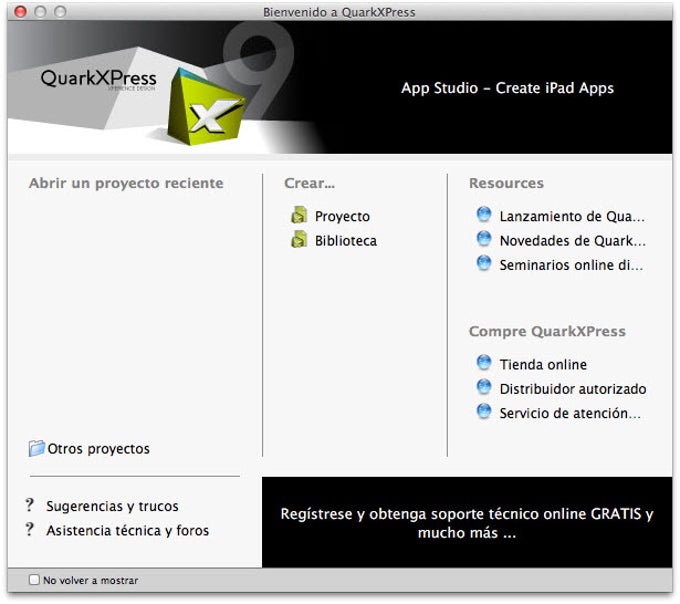The height and width of the screenshot is (604, 680).
Task: Open Lanzamiento de Qua... resource
Action: click(572, 216)
